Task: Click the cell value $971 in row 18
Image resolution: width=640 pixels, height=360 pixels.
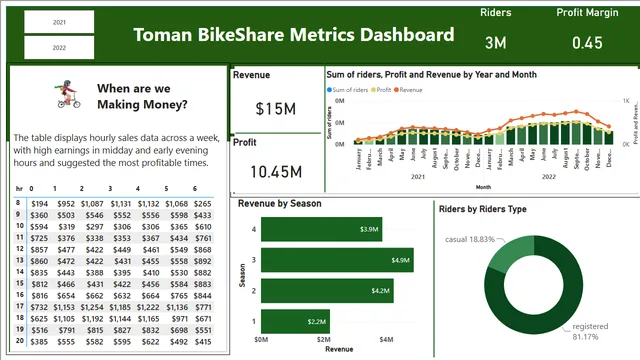Action: pyautogui.click(x=180, y=319)
